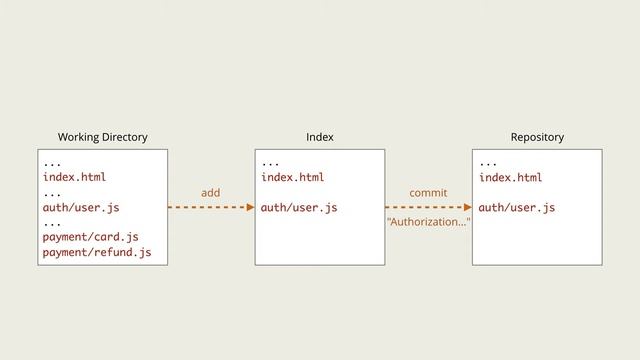Click the Repository heading label
The height and width of the screenshot is (360, 640).
pos(537,137)
